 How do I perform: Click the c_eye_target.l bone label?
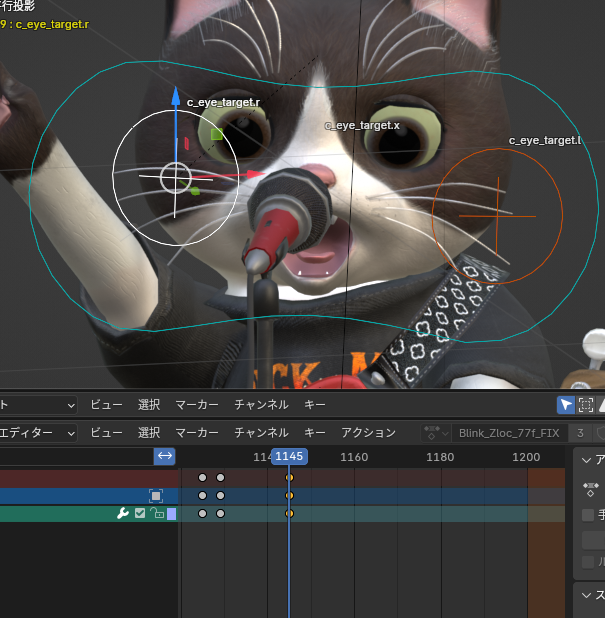point(545,140)
